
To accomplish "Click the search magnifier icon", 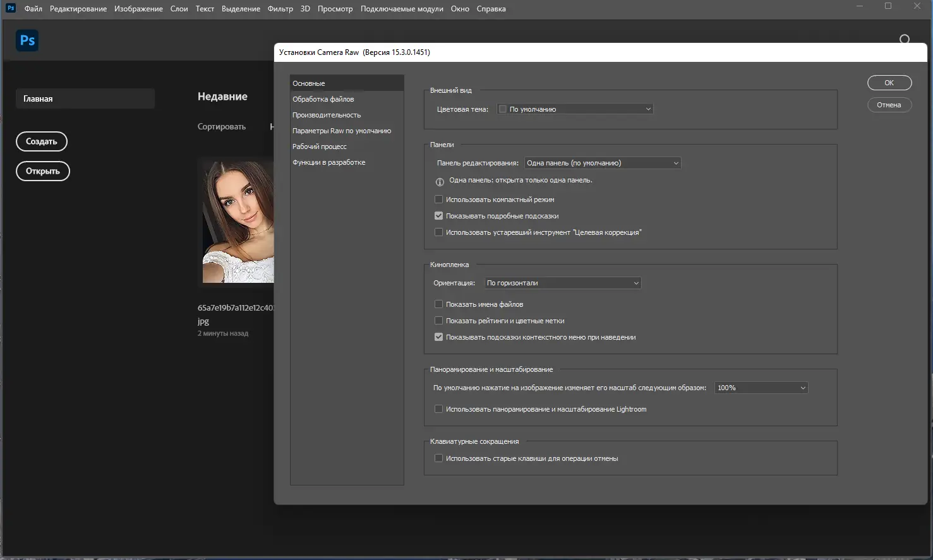I will coord(905,40).
